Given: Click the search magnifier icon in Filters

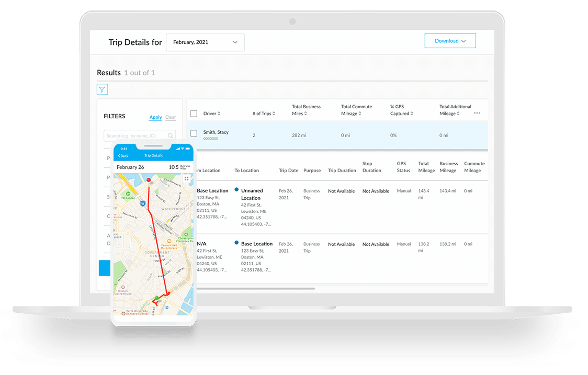Looking at the screenshot, I should pos(171,136).
